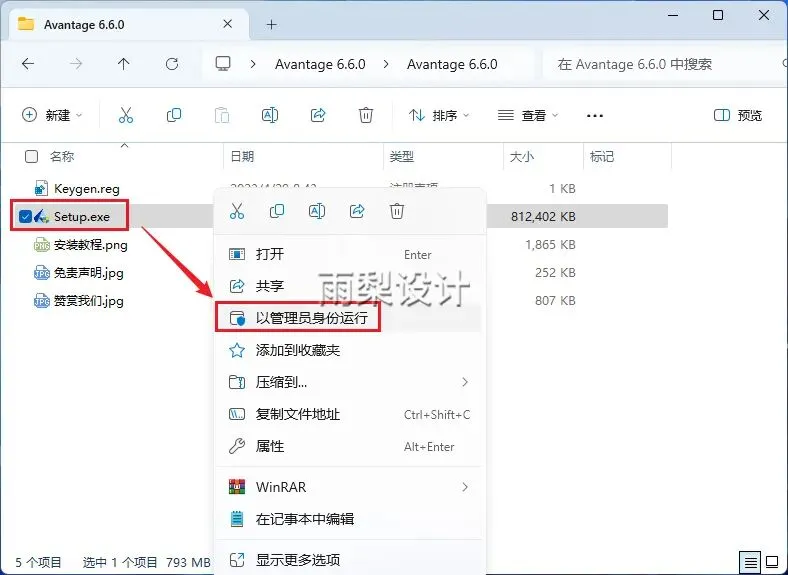Click the forward navigation arrow

tap(76, 64)
